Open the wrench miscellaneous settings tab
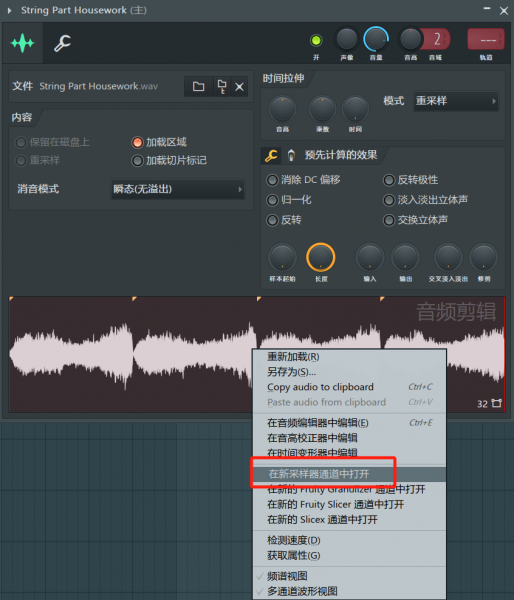The width and height of the screenshot is (514, 600). point(62,43)
